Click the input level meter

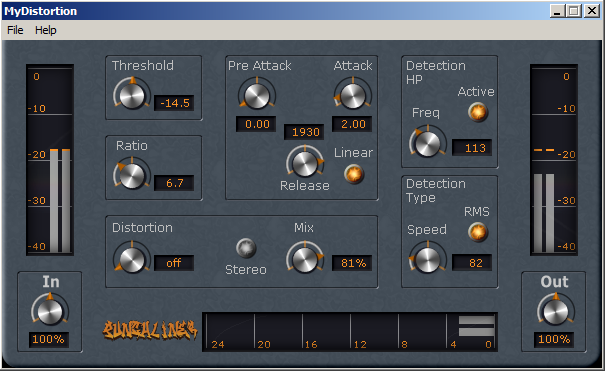pos(50,160)
